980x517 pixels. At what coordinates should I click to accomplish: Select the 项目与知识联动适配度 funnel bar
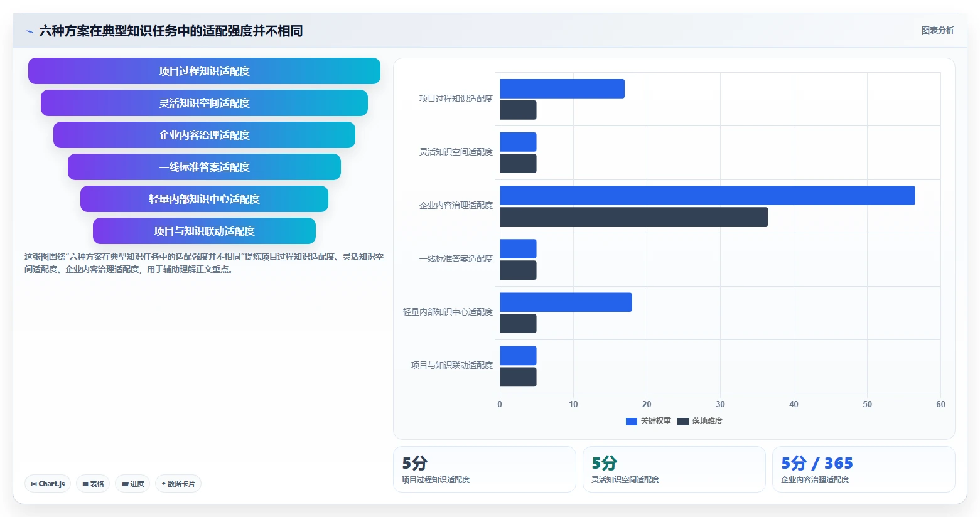[x=204, y=231]
